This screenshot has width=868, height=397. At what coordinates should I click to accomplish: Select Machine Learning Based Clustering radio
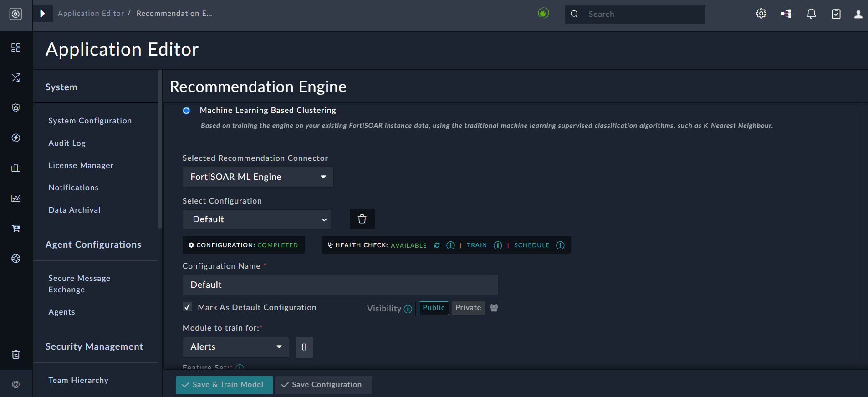(186, 111)
